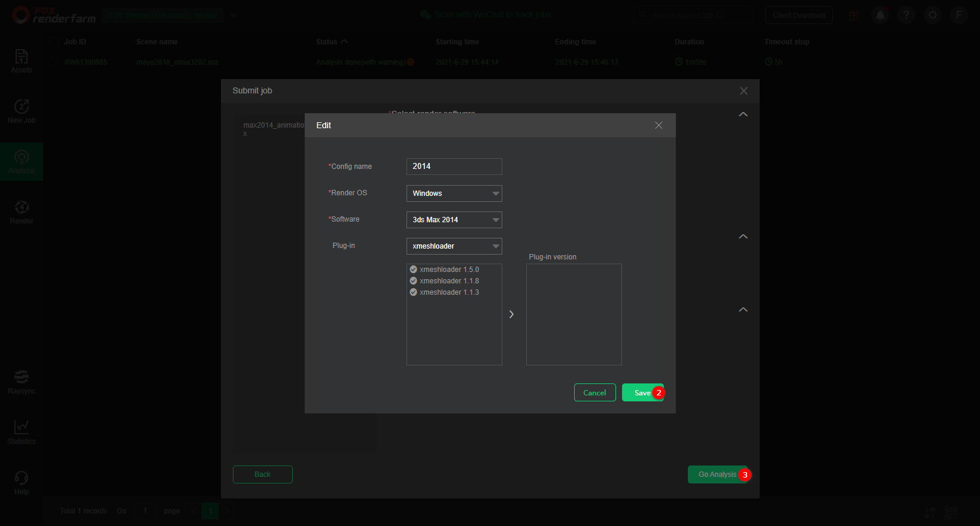Open the Statistics sidebar section

(x=22, y=433)
